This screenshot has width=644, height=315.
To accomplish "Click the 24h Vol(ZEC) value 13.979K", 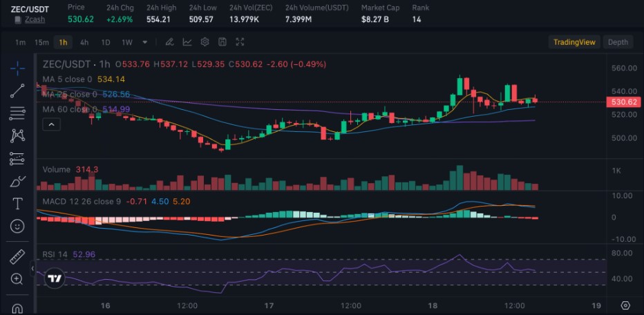I will tap(244, 19).
